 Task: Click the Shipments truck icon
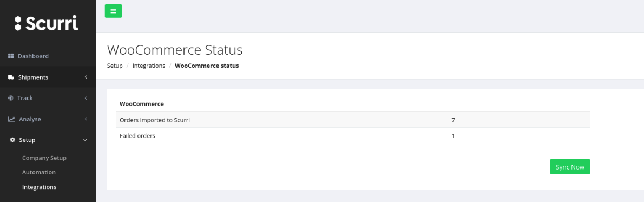11,77
